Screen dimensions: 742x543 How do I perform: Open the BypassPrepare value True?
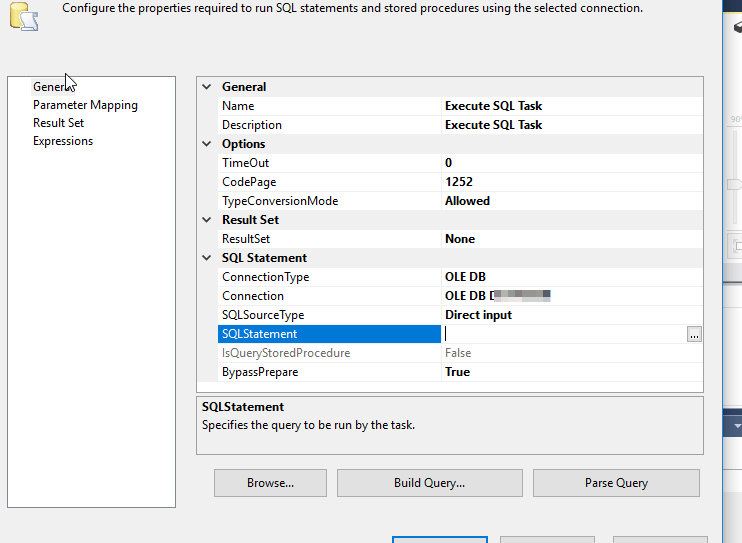coord(572,372)
